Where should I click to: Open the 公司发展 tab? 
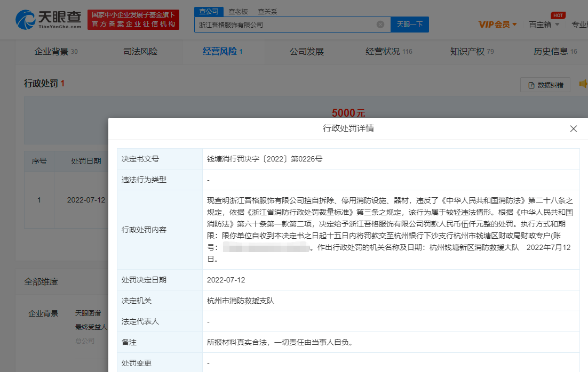(306, 52)
